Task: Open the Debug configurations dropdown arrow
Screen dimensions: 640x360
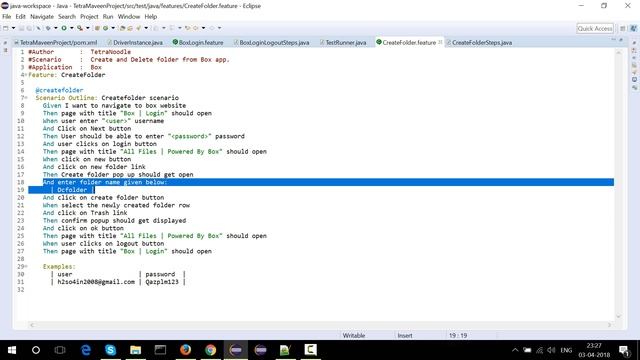Action: click(56, 28)
